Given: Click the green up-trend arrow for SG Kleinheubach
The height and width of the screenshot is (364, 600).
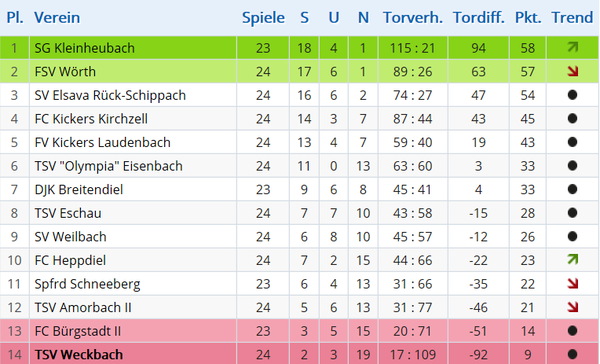Looking at the screenshot, I should click(x=572, y=47).
